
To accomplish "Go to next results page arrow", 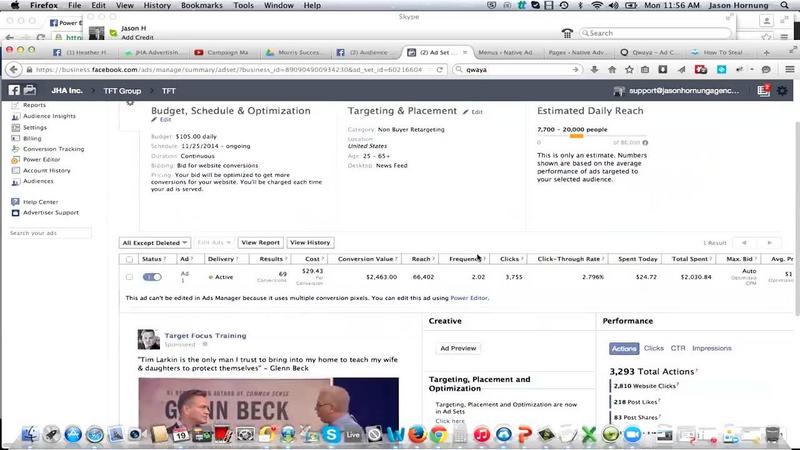I will pyautogui.click(x=769, y=243).
